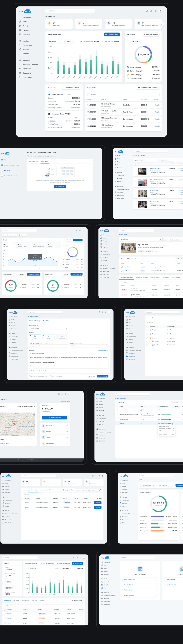Check the Pfeffer Viaduct House unit row checkbox

click(136, 171)
